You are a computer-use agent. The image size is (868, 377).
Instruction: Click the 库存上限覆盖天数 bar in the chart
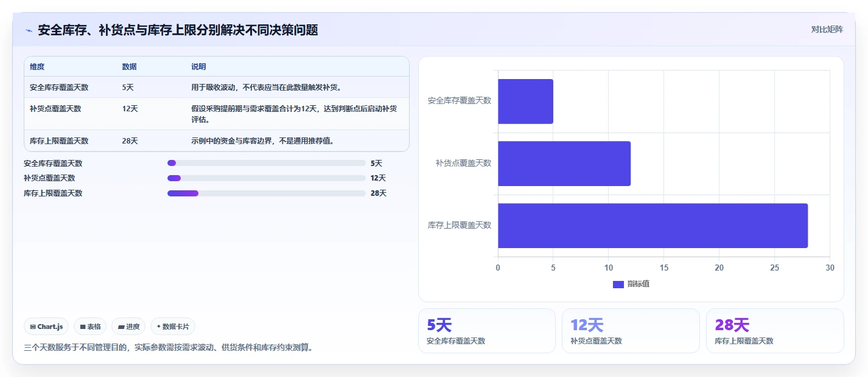point(653,226)
